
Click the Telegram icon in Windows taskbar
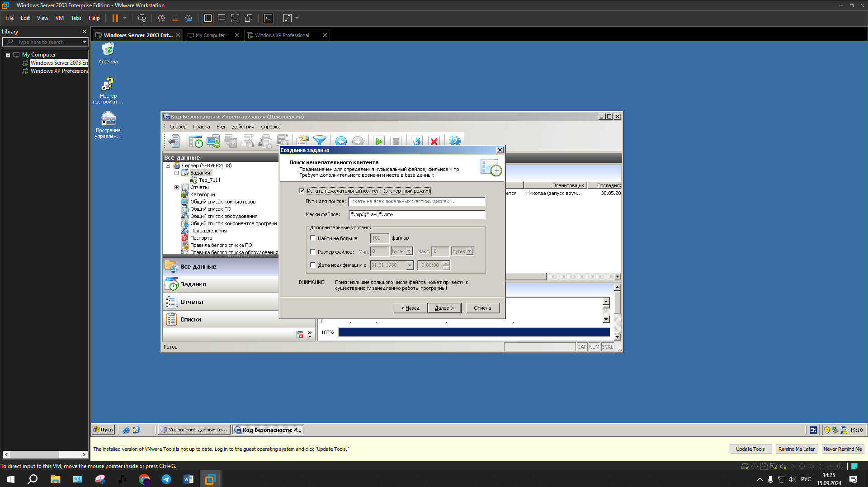click(x=166, y=479)
